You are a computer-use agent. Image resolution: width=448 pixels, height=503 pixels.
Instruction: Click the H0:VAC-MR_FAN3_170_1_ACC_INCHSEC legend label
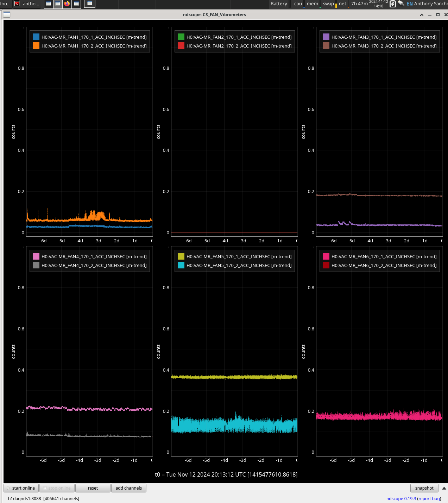coord(384,37)
